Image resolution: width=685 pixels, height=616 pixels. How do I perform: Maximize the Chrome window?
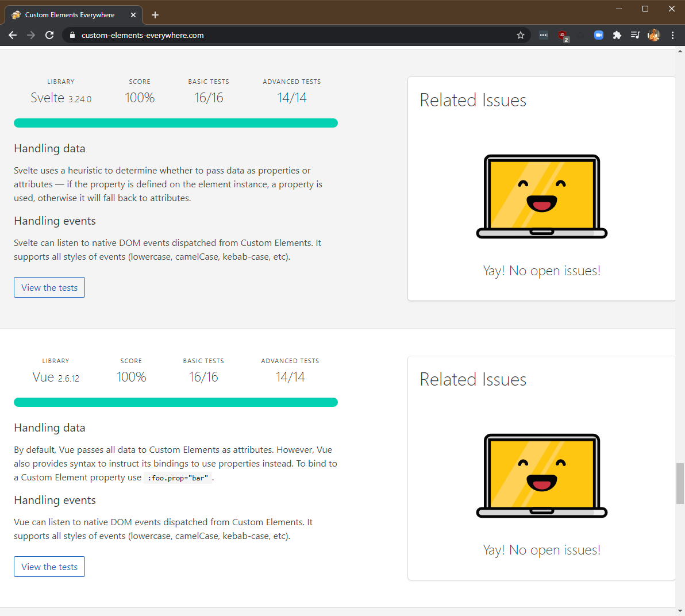(645, 9)
